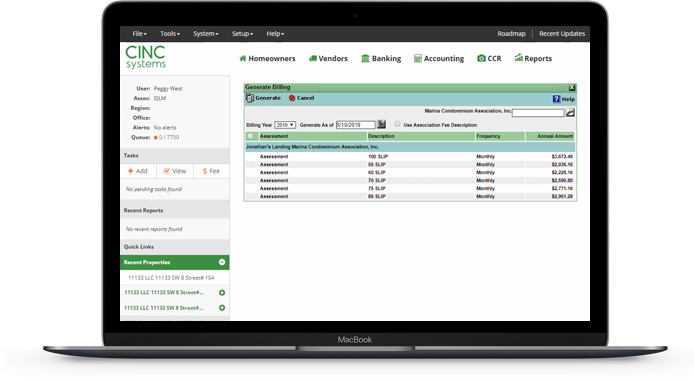This screenshot has height=381, width=694.
Task: Expand the last 11133 LLC property entry
Action: (x=222, y=308)
